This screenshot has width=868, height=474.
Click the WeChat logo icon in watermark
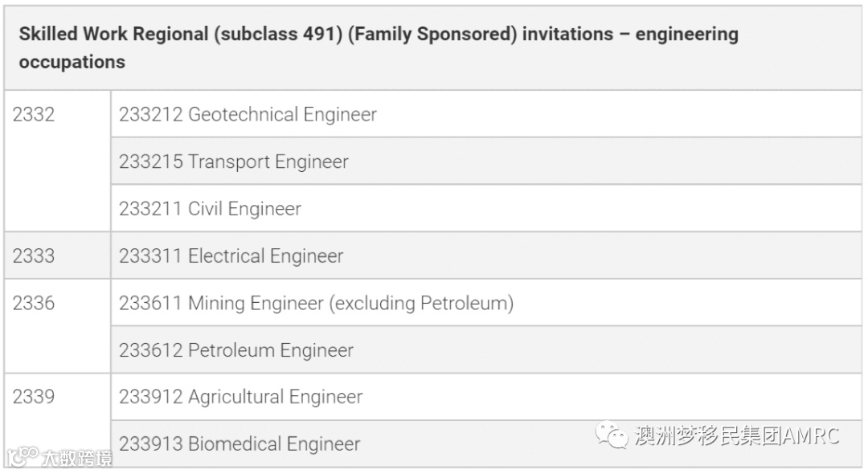click(612, 436)
